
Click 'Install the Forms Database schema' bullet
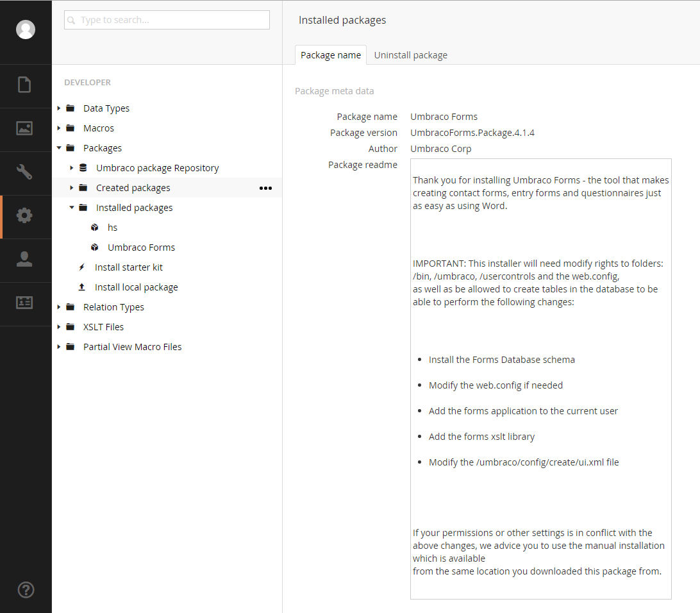tap(502, 360)
